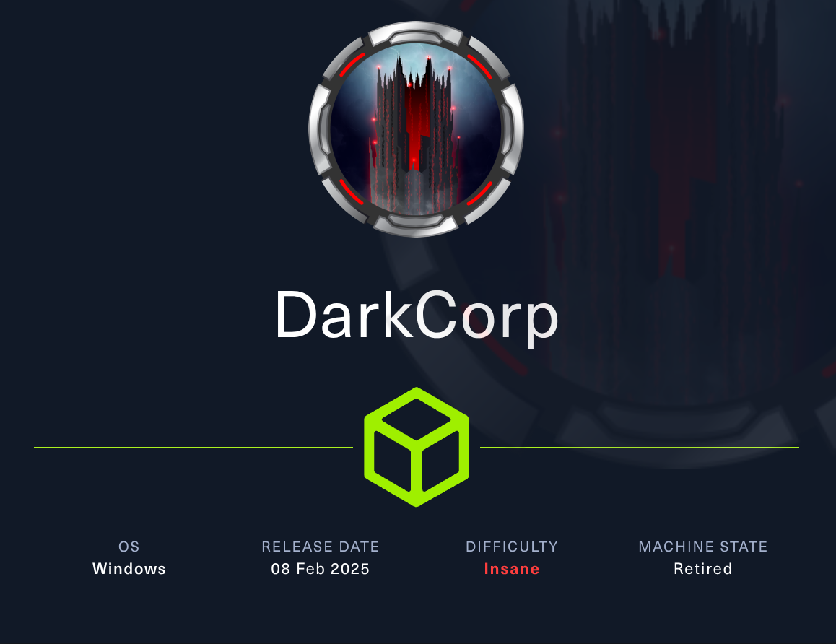
Task: Select the MACHINE STATE heading
Action: [x=703, y=547]
